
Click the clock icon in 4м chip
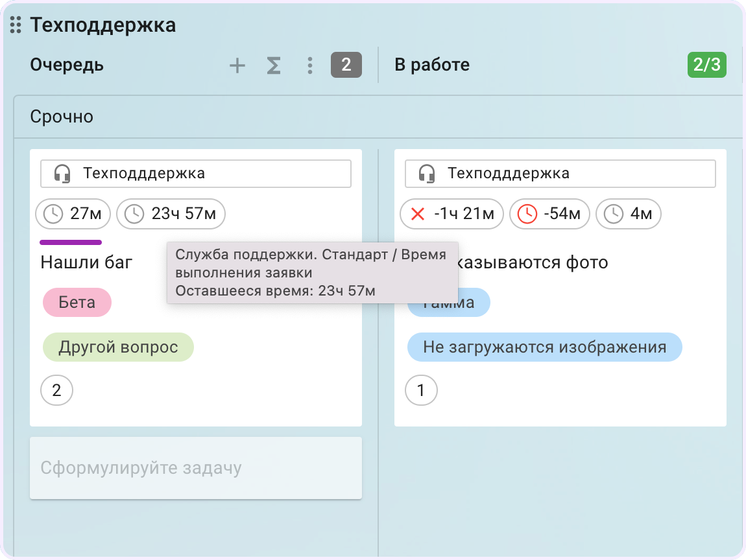[614, 214]
